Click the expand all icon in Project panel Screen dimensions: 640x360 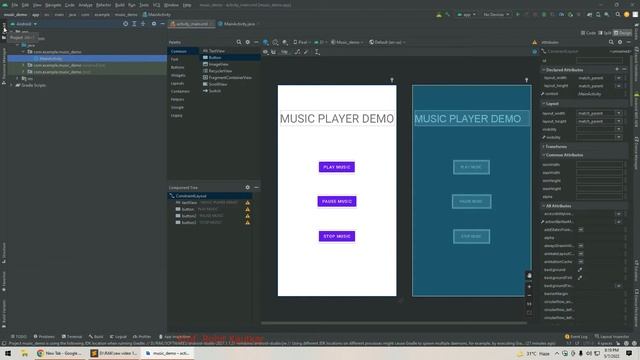tap(134, 24)
